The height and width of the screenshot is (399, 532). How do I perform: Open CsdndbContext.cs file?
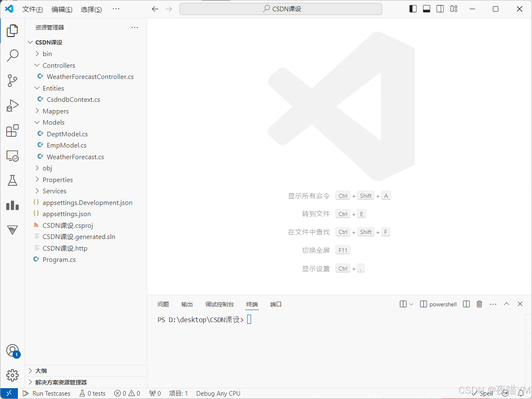(x=74, y=99)
